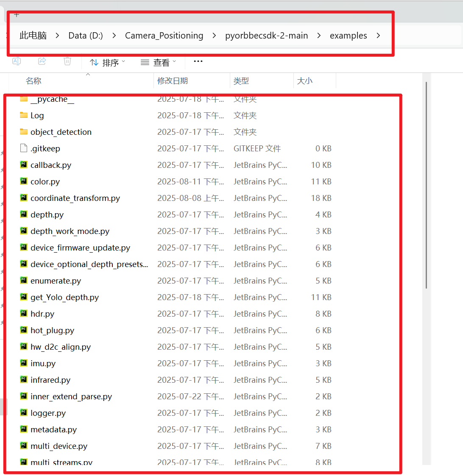Open the 排序 sort dropdown

pyautogui.click(x=106, y=61)
